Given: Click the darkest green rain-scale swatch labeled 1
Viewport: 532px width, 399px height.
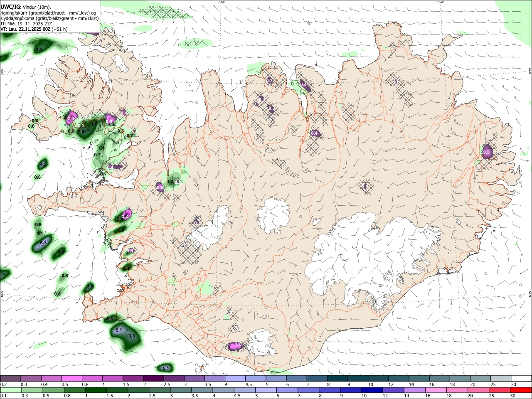Looking at the screenshot, I should [96, 390].
